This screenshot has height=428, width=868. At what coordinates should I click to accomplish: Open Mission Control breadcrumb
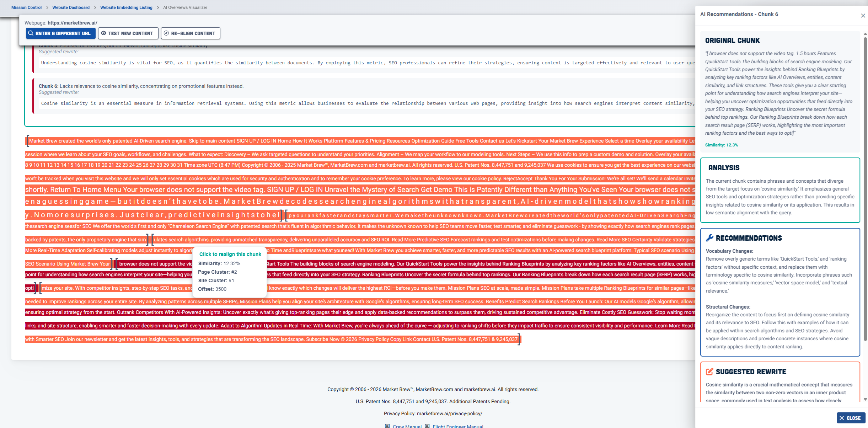click(26, 7)
